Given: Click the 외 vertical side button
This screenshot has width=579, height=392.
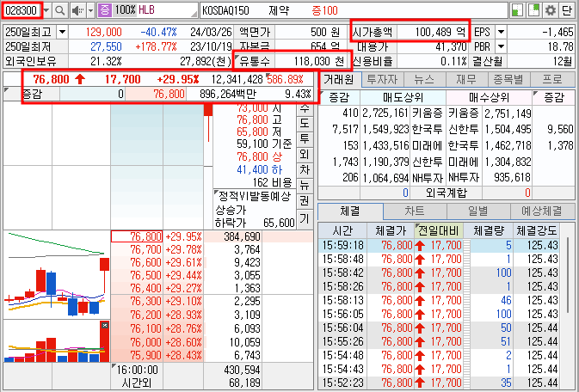Looking at the screenshot, I should (x=305, y=154).
